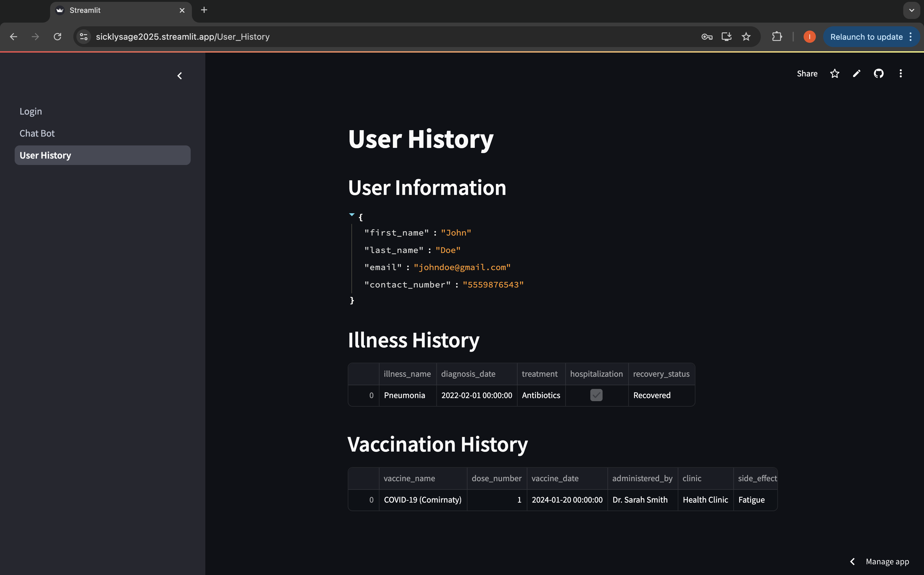This screenshot has height=575, width=924.
Task: Open the Streamlit three-dot main menu
Action: 900,73
